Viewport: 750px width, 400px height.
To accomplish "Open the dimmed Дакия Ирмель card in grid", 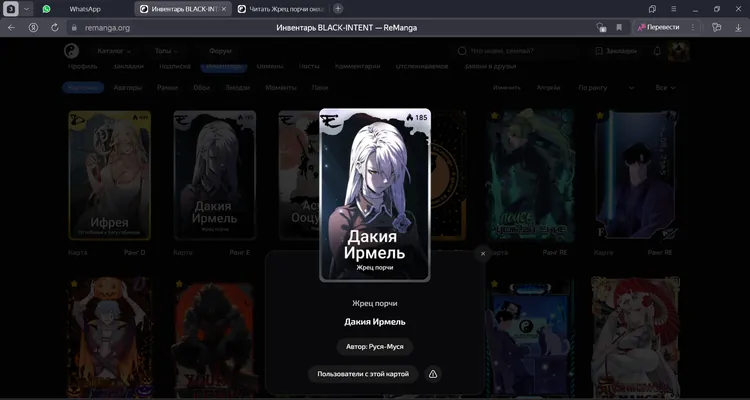I will coord(215,175).
